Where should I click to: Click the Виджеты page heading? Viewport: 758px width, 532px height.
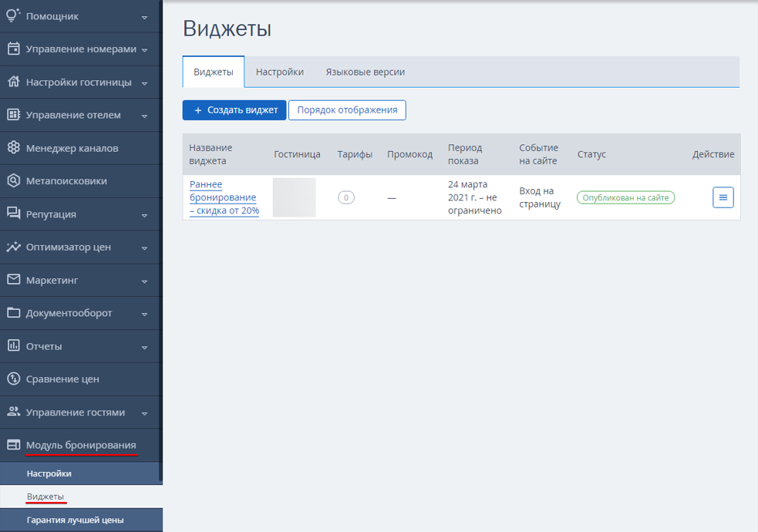227,29
